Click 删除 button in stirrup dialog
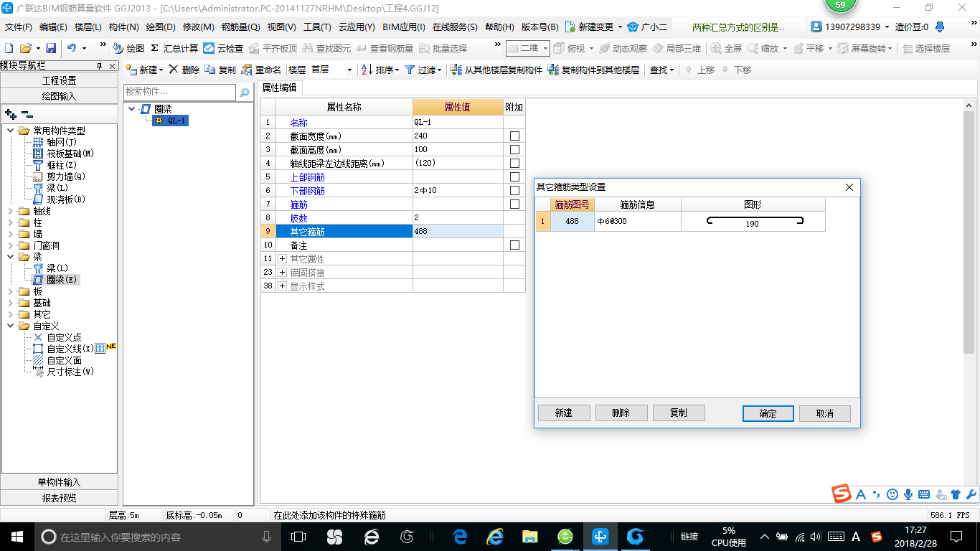 tap(621, 413)
